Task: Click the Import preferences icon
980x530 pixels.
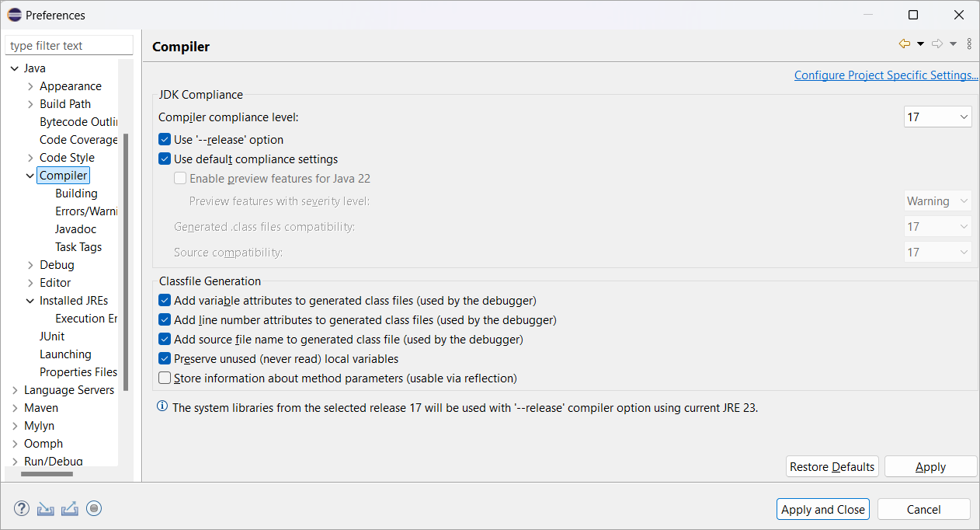Action: click(x=46, y=509)
